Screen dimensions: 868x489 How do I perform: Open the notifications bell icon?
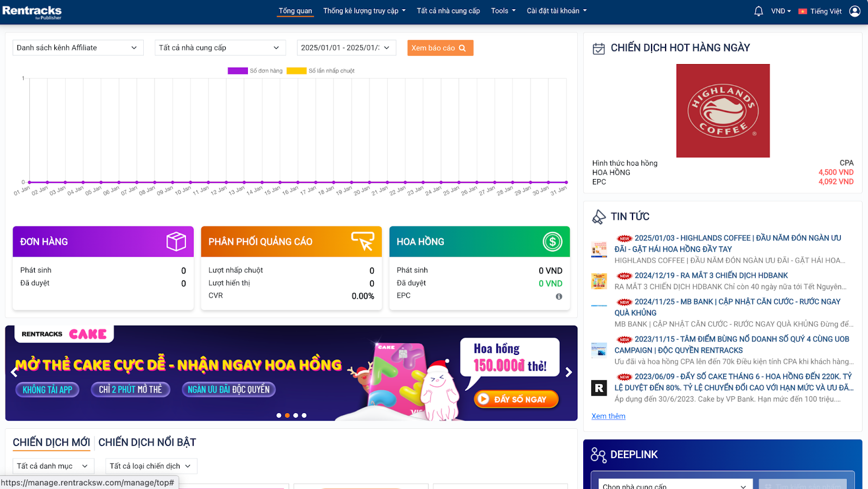pos(758,11)
